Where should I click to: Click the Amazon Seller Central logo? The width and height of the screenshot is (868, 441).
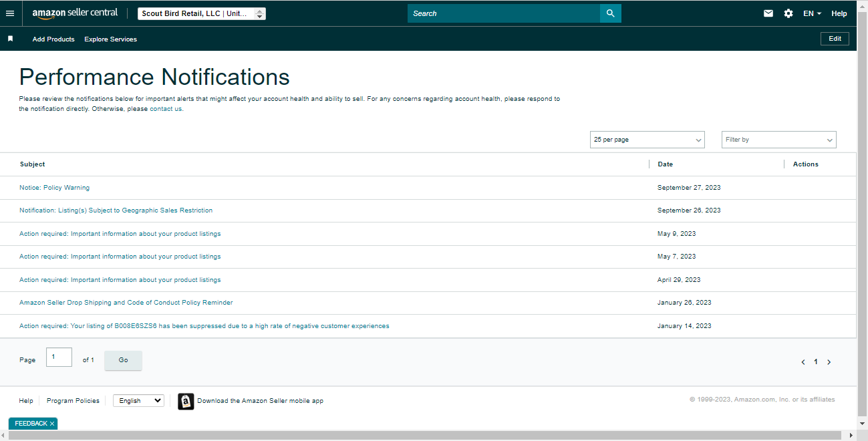coord(75,13)
